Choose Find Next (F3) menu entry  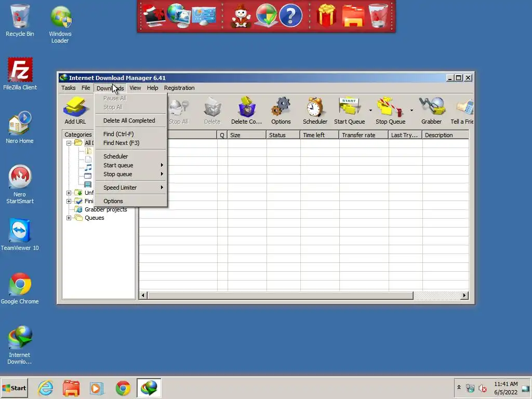130,143
